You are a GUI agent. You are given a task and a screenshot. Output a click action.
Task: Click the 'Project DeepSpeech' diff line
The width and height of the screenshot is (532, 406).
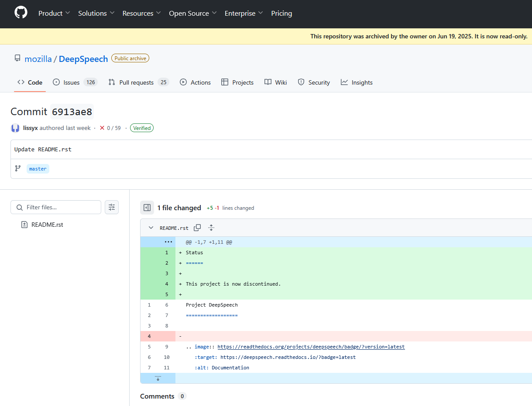(x=212, y=305)
